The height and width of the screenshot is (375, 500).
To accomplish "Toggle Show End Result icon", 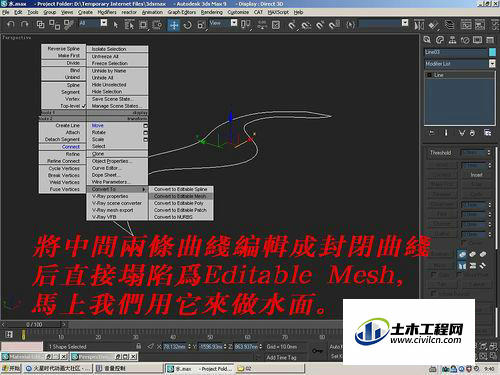I will [446, 133].
